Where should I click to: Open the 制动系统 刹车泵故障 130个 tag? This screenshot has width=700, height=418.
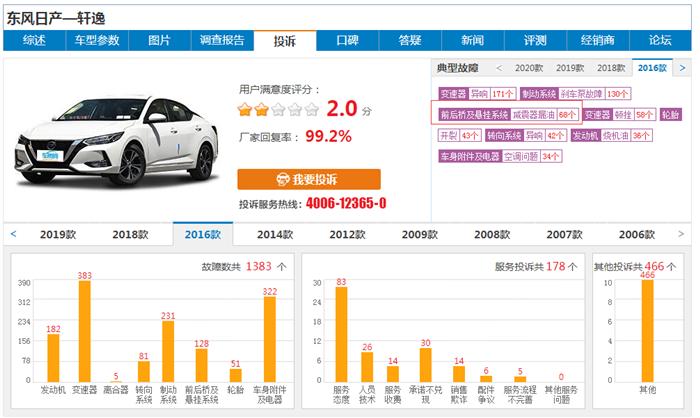[576, 94]
